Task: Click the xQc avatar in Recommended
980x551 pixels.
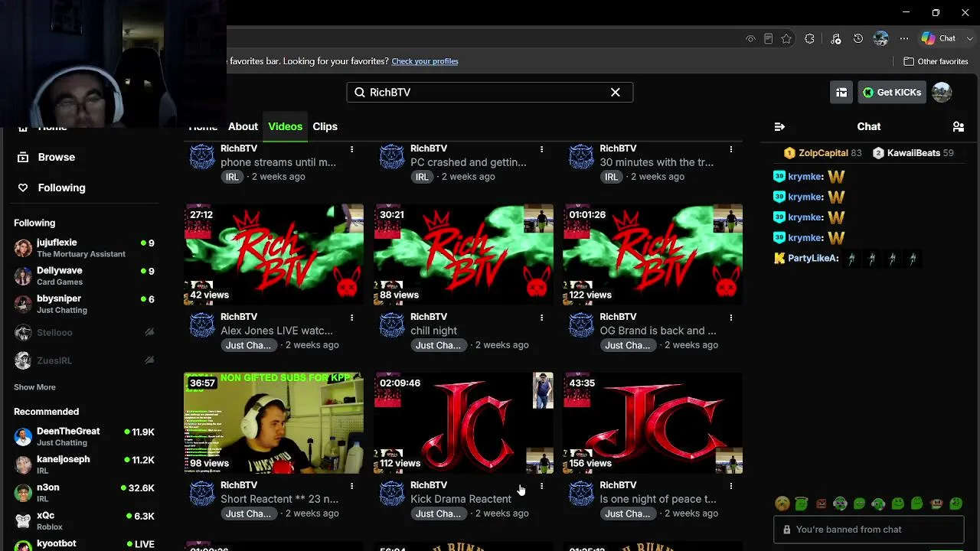Action: click(x=23, y=521)
